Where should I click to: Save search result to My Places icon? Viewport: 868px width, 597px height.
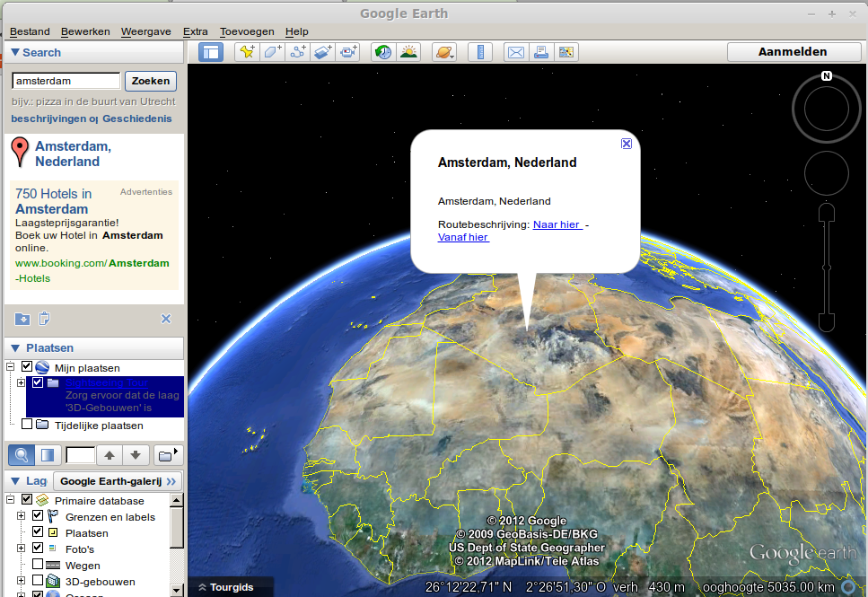point(22,319)
